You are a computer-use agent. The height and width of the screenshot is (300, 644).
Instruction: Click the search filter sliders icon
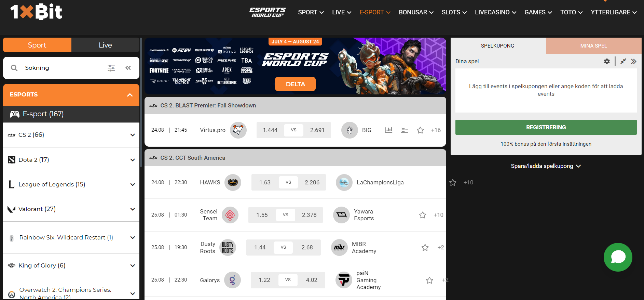111,68
